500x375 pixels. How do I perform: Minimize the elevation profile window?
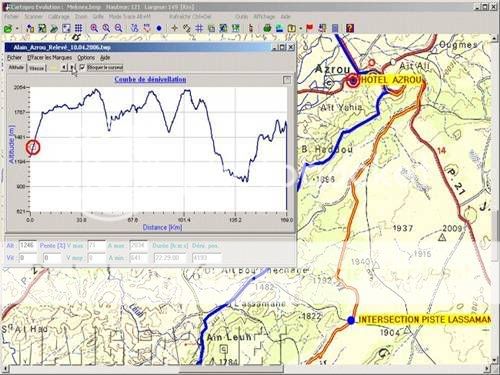click(275, 47)
